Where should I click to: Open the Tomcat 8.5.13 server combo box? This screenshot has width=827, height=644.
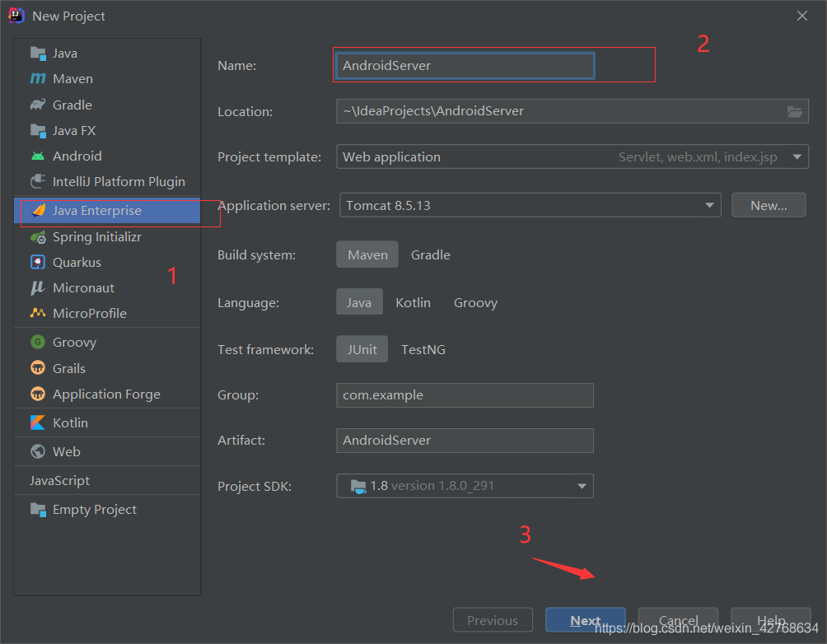pyautogui.click(x=530, y=205)
